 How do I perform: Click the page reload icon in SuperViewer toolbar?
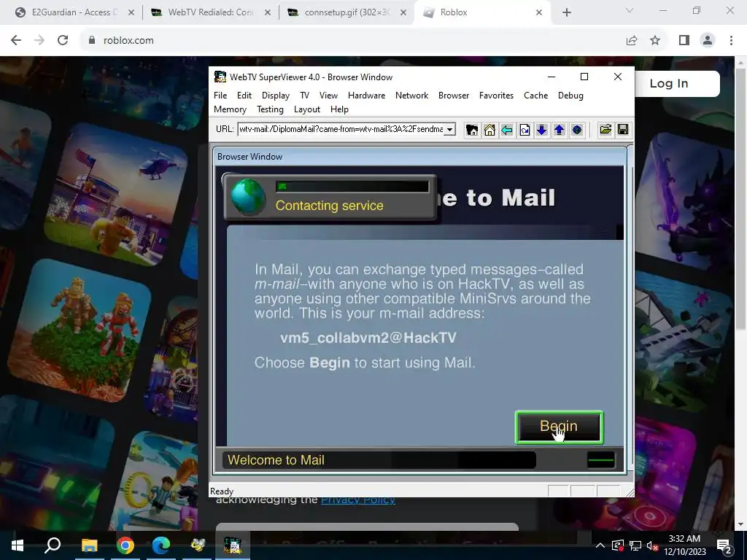[x=525, y=130]
